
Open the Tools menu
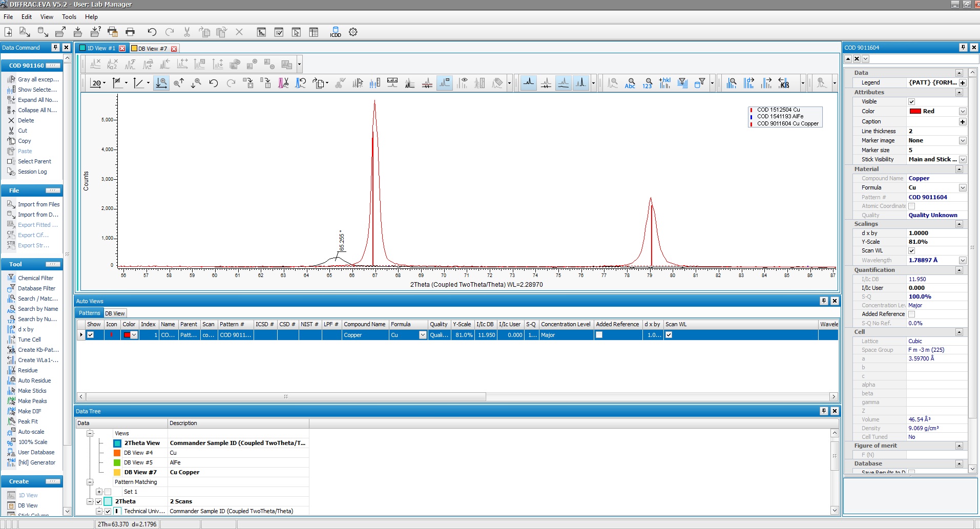69,17
